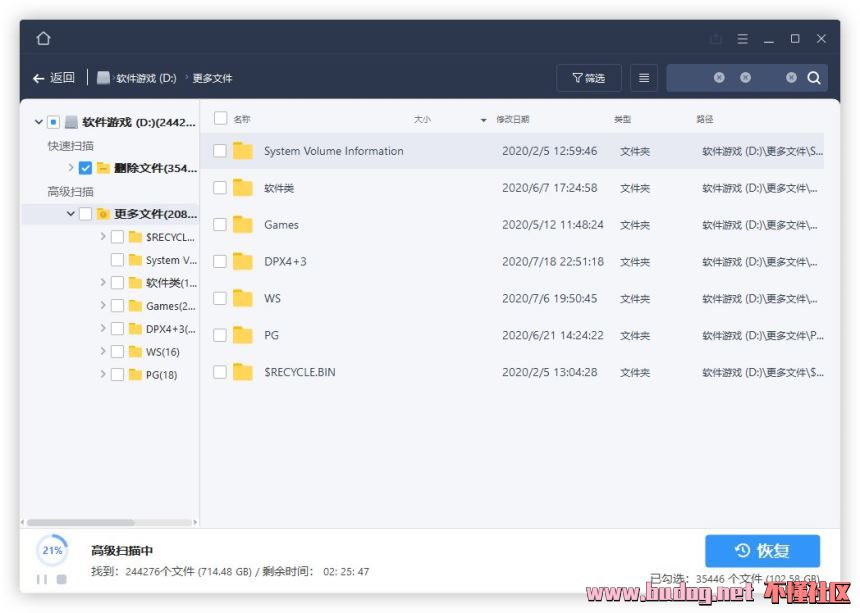Viewport: 860px width, 613px height.
Task: Sort by 名称 column header
Action: 242,119
